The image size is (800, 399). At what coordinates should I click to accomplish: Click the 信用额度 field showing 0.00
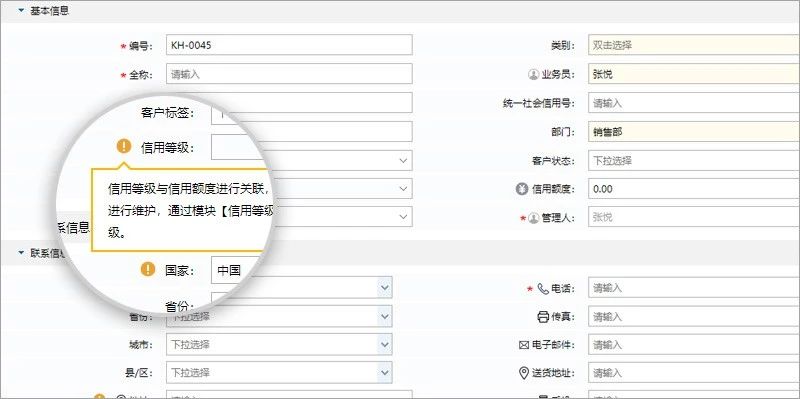pos(694,189)
